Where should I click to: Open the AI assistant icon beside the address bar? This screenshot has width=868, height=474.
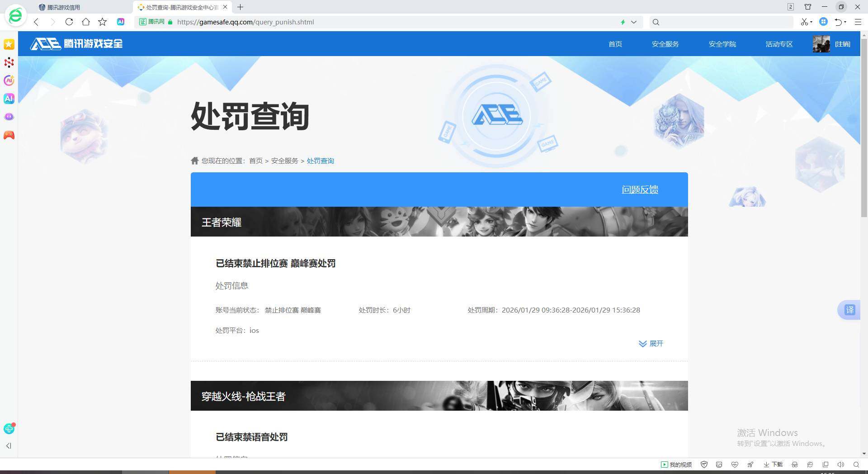pyautogui.click(x=121, y=22)
